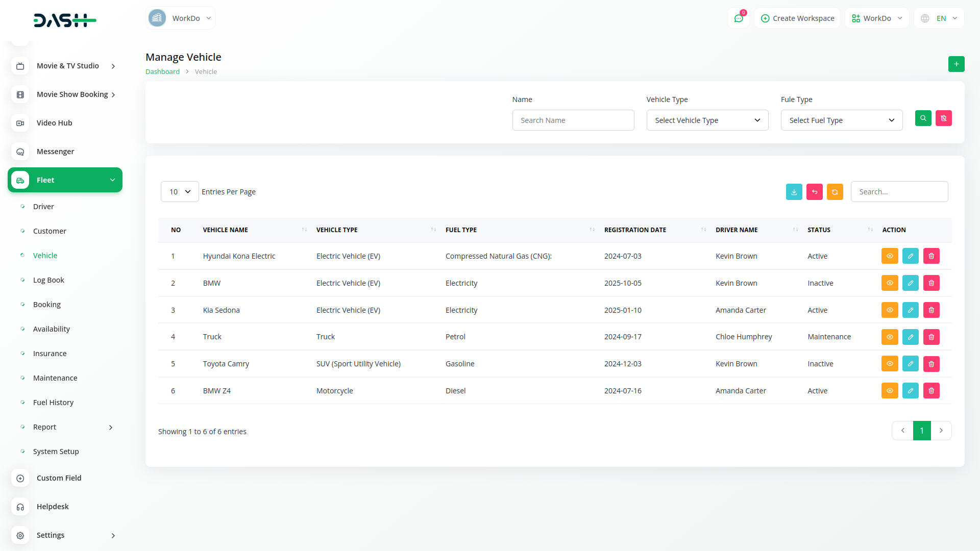
Task: Open Log Book in Fleet menu
Action: tap(48, 280)
